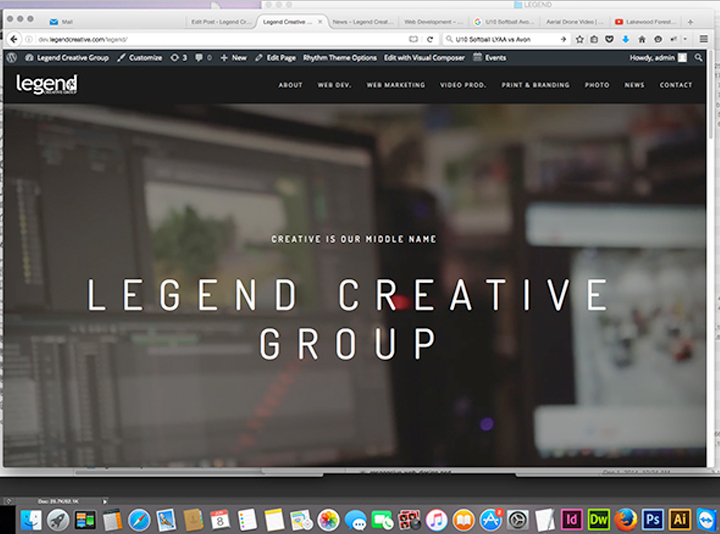Viewport: 720px width, 534px height.
Task: Switch to the News - Legend Creative tab
Action: 363,22
